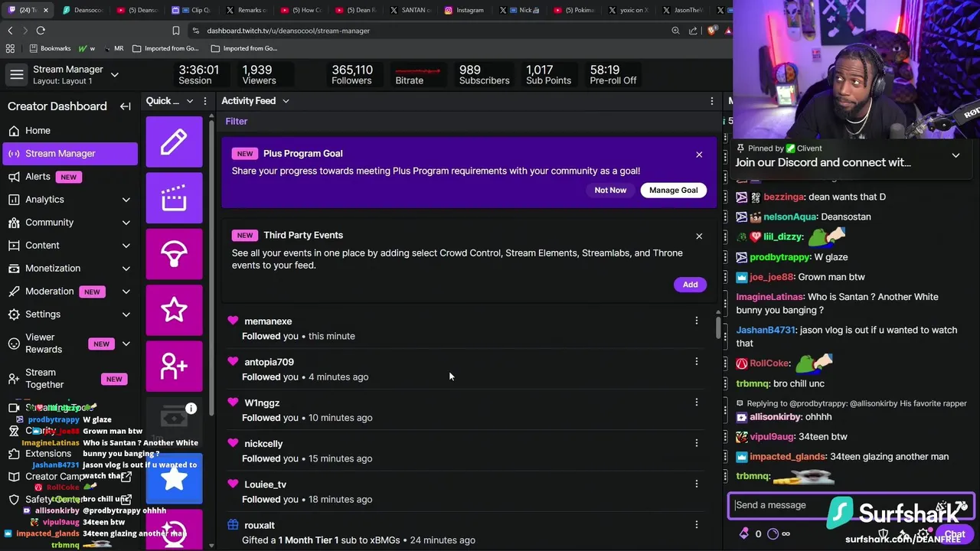The image size is (980, 551).
Task: Expand the Layout: Layout 1 dropdown
Action: (115, 75)
